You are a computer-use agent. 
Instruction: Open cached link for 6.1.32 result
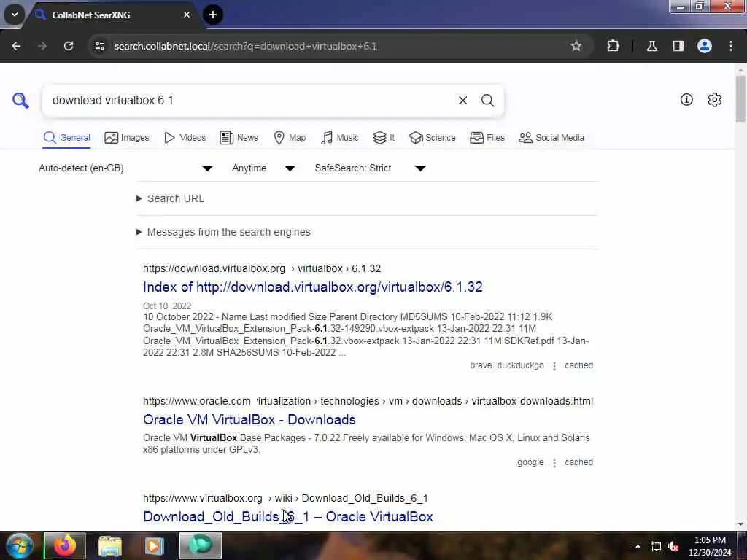pyautogui.click(x=578, y=365)
